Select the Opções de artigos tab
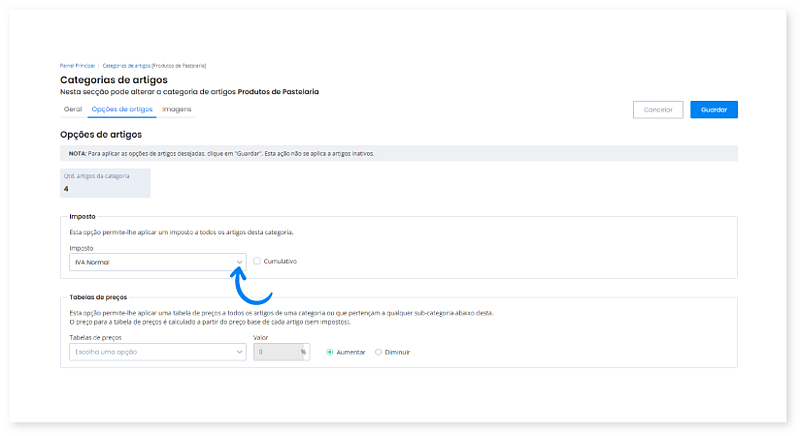 pyautogui.click(x=122, y=108)
